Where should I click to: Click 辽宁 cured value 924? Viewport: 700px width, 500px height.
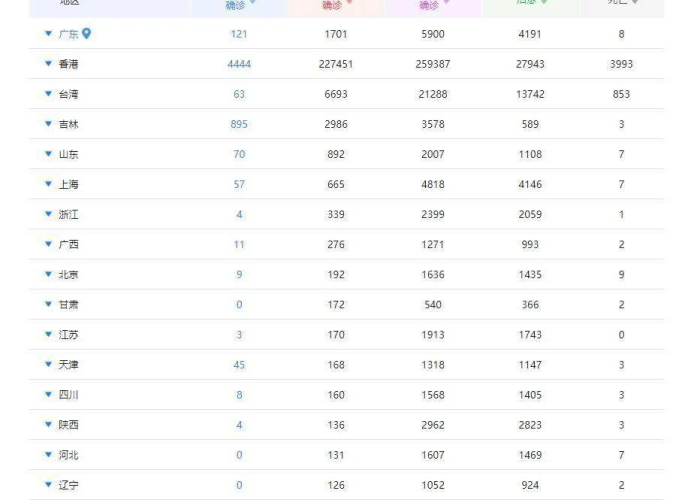[x=530, y=485]
